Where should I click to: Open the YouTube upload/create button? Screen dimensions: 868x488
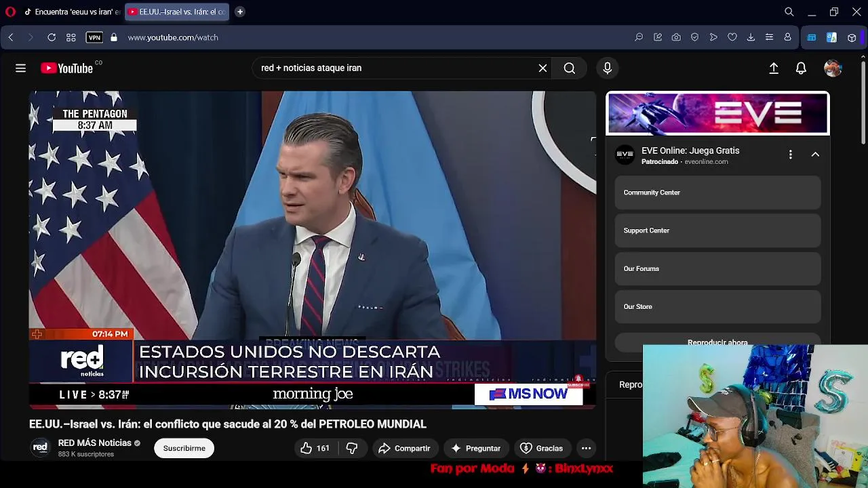[774, 68]
